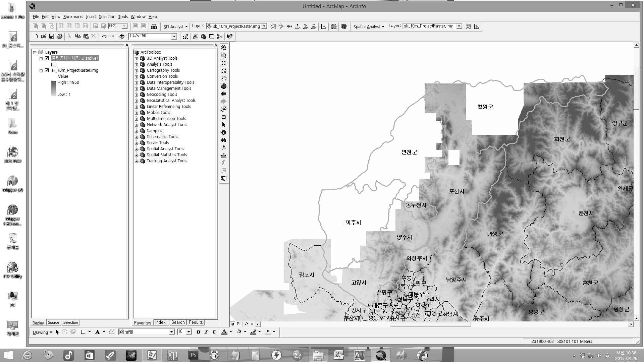Toggle italic text formatting

point(206,332)
